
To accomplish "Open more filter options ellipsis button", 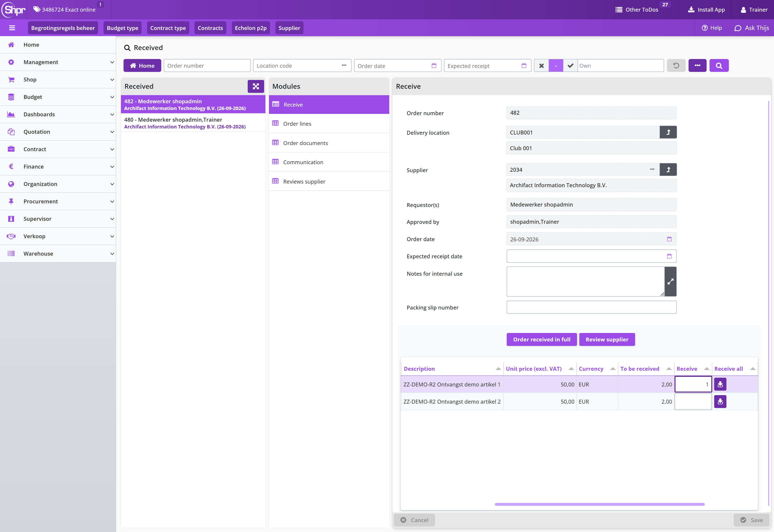I will tap(697, 66).
